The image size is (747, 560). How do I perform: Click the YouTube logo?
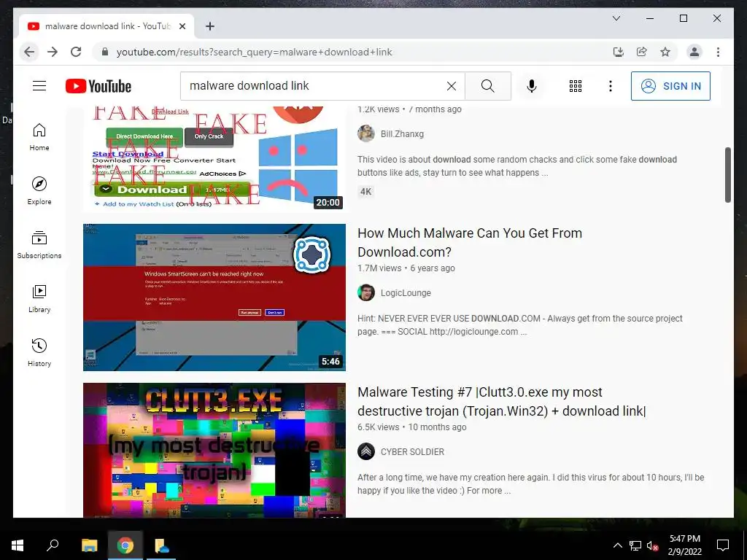click(98, 86)
